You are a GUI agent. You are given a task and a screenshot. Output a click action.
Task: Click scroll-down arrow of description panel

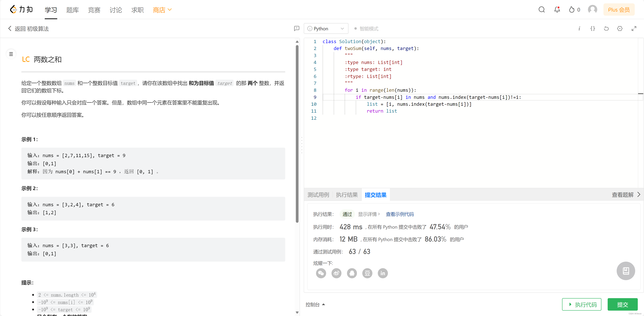pyautogui.click(x=297, y=312)
